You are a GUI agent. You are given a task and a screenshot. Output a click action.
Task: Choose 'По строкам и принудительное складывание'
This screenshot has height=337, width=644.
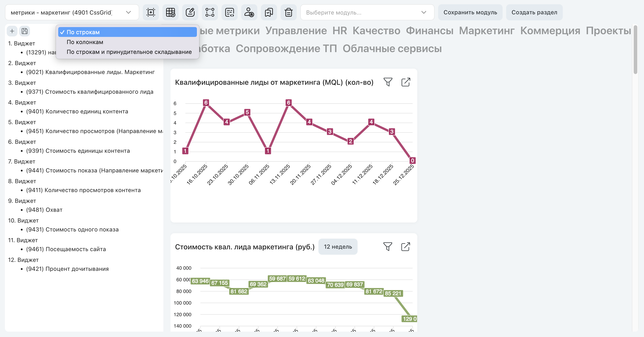point(128,52)
